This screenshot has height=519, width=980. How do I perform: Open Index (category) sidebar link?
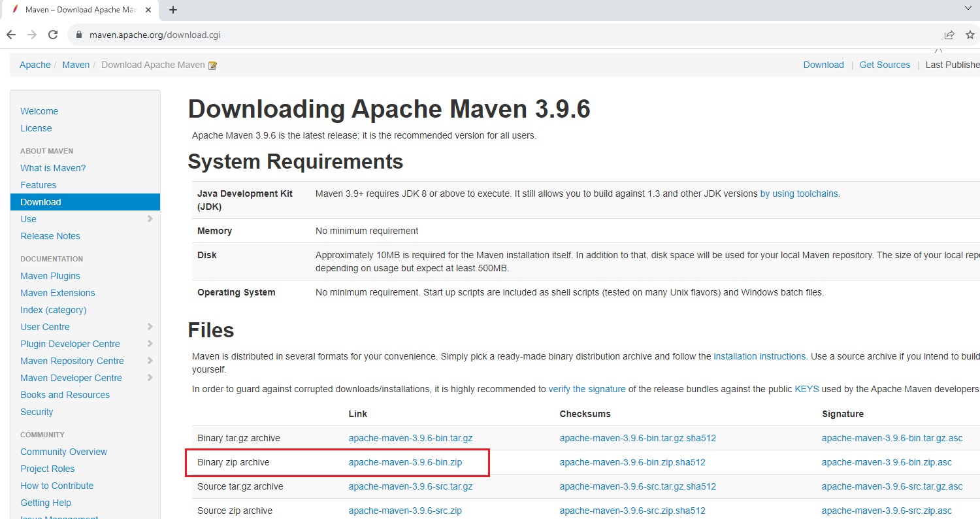pos(54,310)
